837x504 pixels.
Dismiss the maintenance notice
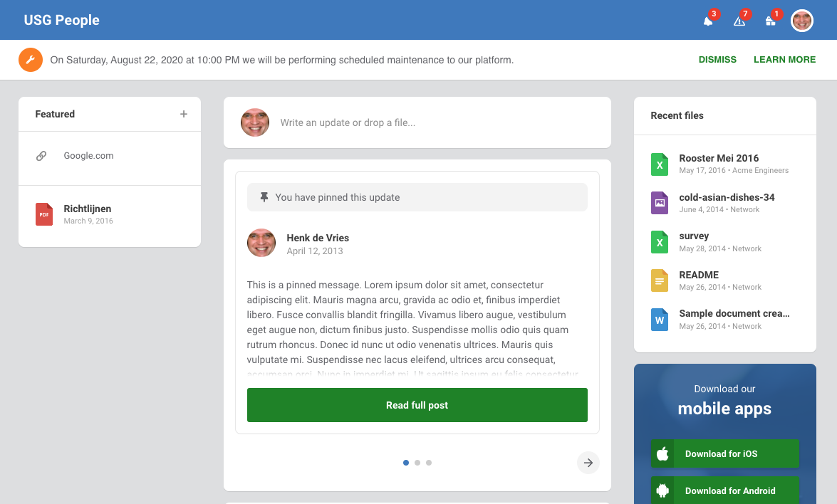pyautogui.click(x=717, y=60)
